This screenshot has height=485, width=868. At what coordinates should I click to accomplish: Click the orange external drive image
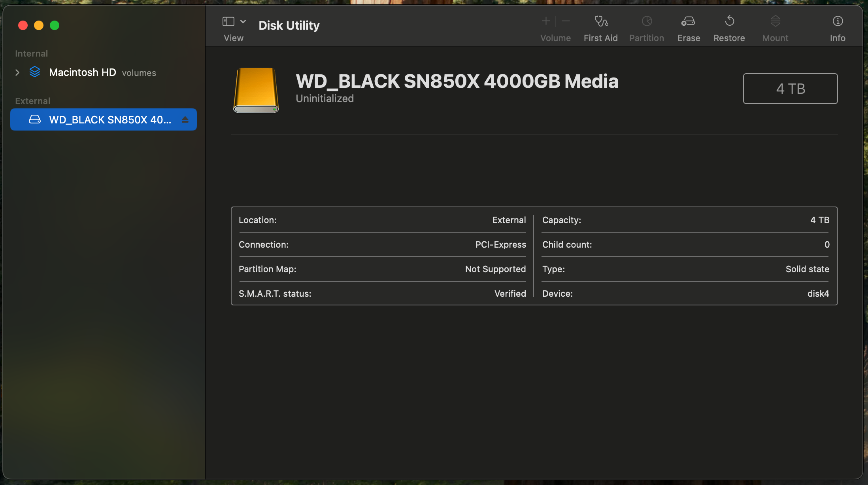click(x=256, y=90)
